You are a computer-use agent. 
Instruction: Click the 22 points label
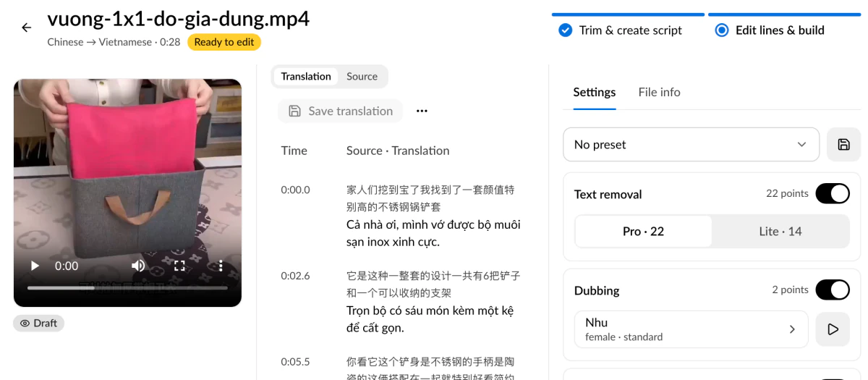click(787, 193)
